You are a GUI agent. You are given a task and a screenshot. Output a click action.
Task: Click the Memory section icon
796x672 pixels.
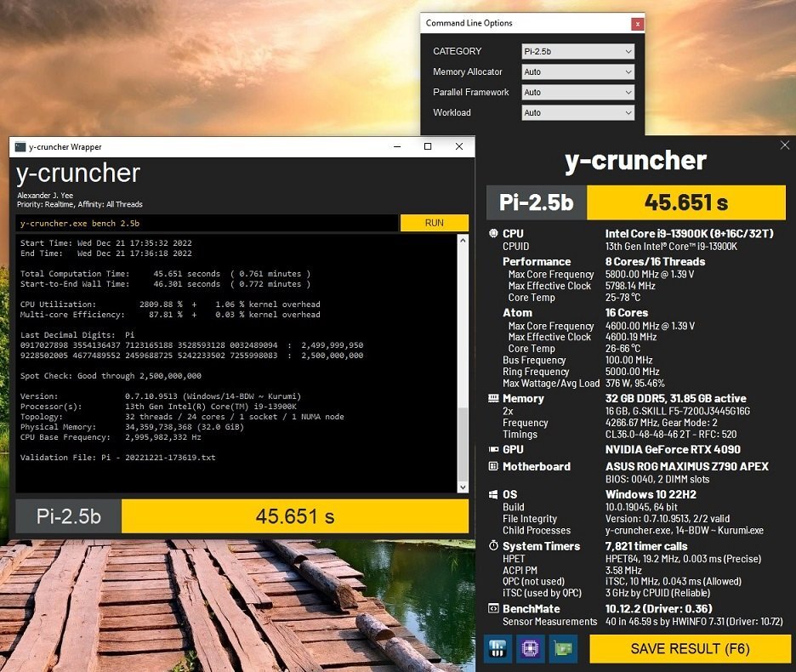(493, 398)
